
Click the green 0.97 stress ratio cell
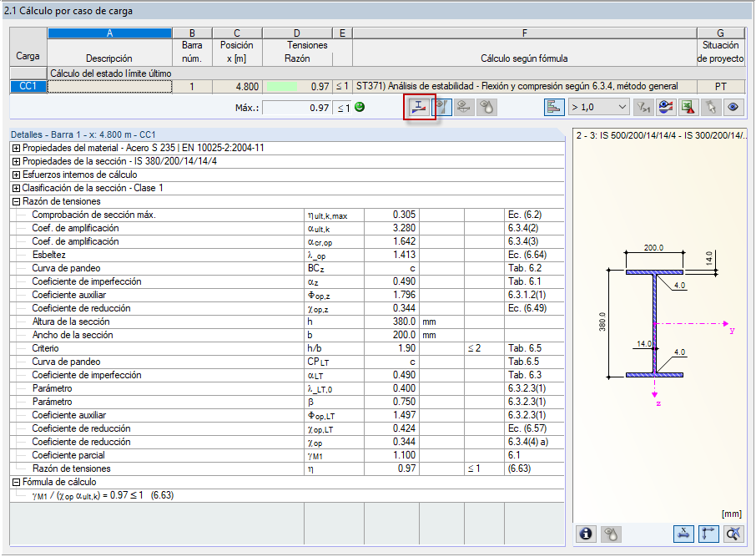296,86
